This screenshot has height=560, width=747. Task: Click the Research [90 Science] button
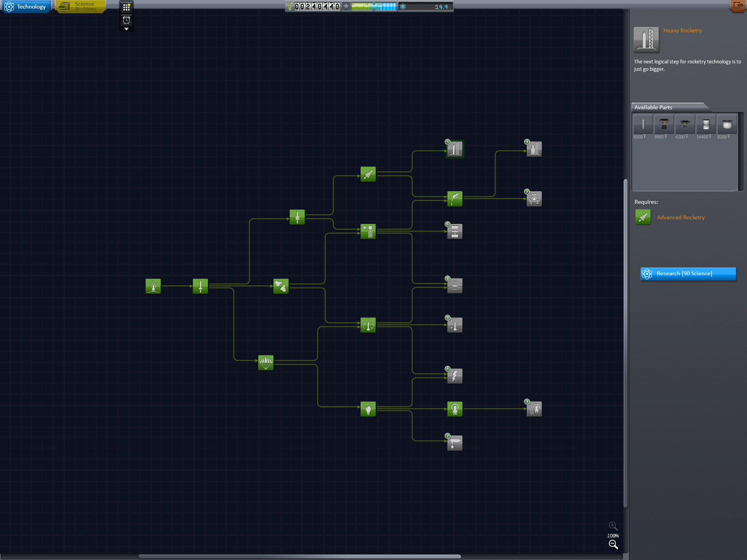click(688, 273)
